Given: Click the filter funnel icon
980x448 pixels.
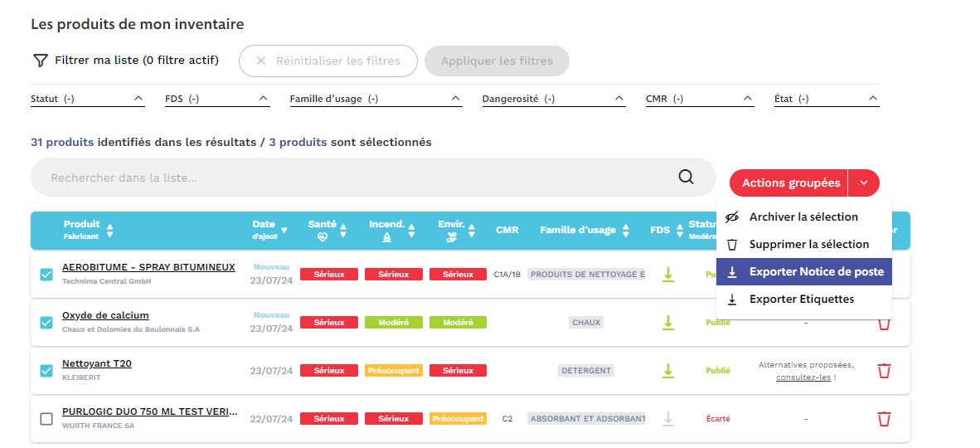Looking at the screenshot, I should pyautogui.click(x=40, y=61).
